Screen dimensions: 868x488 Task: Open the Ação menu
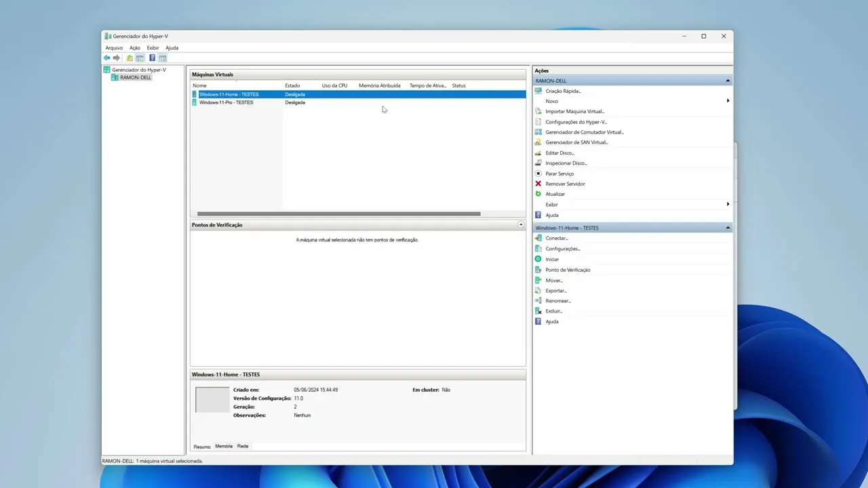click(135, 48)
